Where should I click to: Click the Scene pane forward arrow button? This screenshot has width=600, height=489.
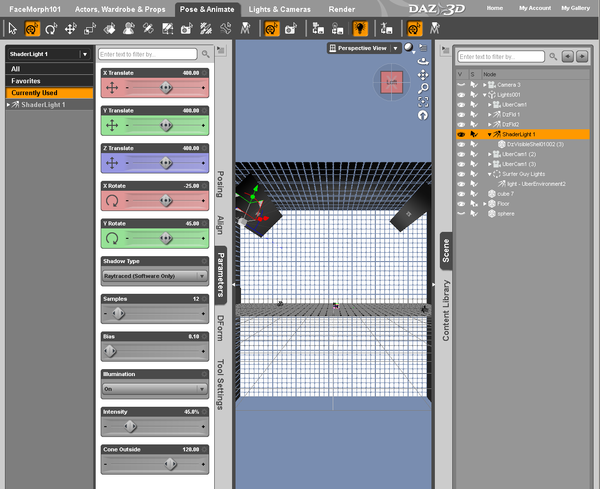582,57
